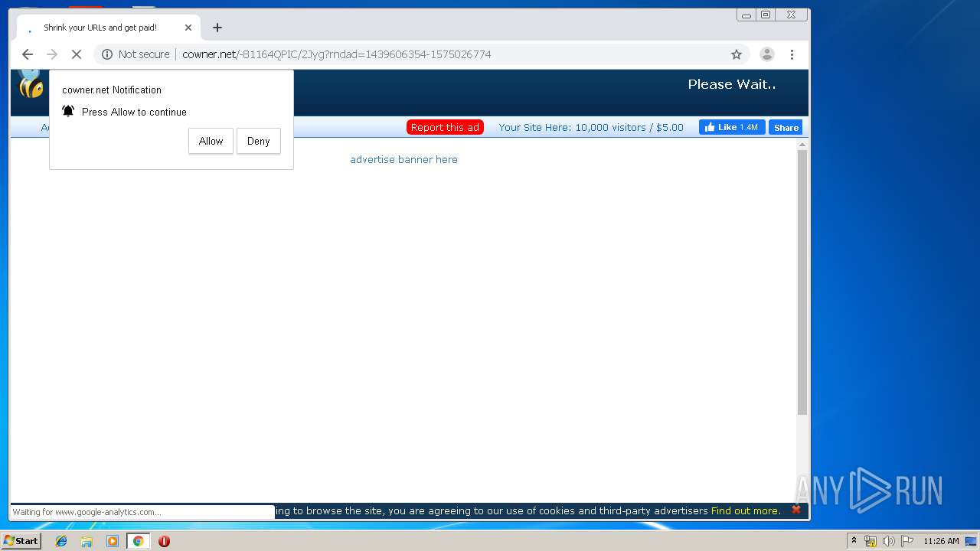Open the network tray icon
This screenshot has height=551, width=980.
coord(871,541)
